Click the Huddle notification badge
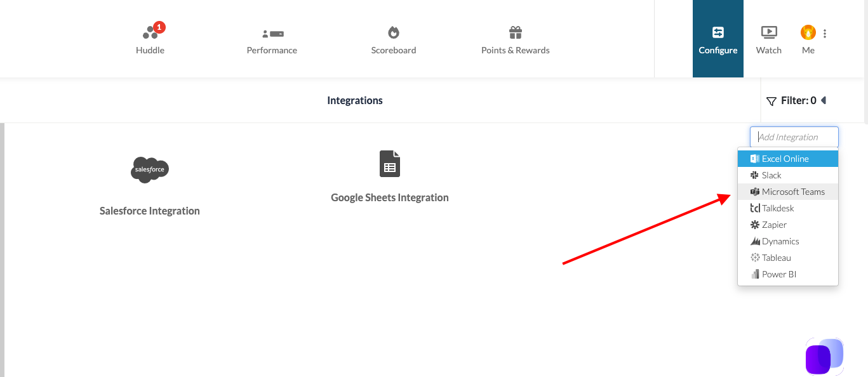Screen dimensions: 868x377 pos(159,27)
